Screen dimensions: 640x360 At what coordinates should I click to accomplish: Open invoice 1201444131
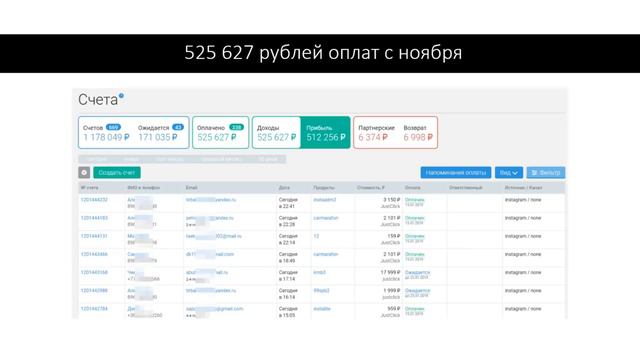[x=94, y=236]
